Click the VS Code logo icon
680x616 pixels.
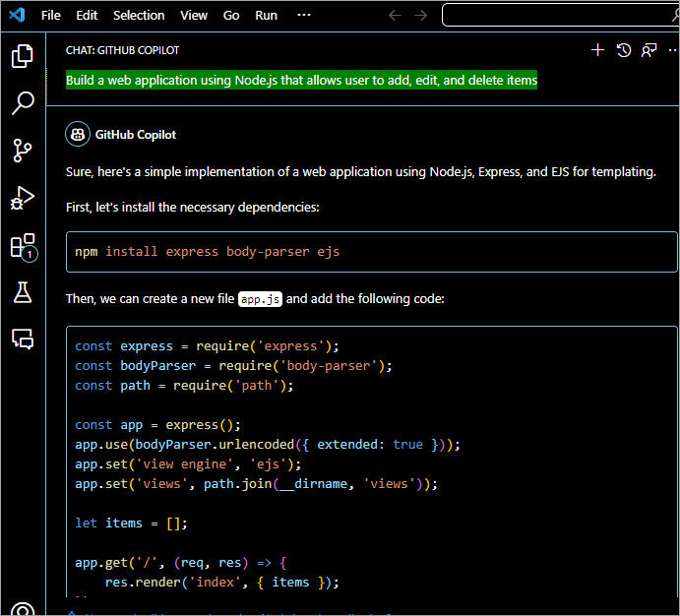coord(19,15)
